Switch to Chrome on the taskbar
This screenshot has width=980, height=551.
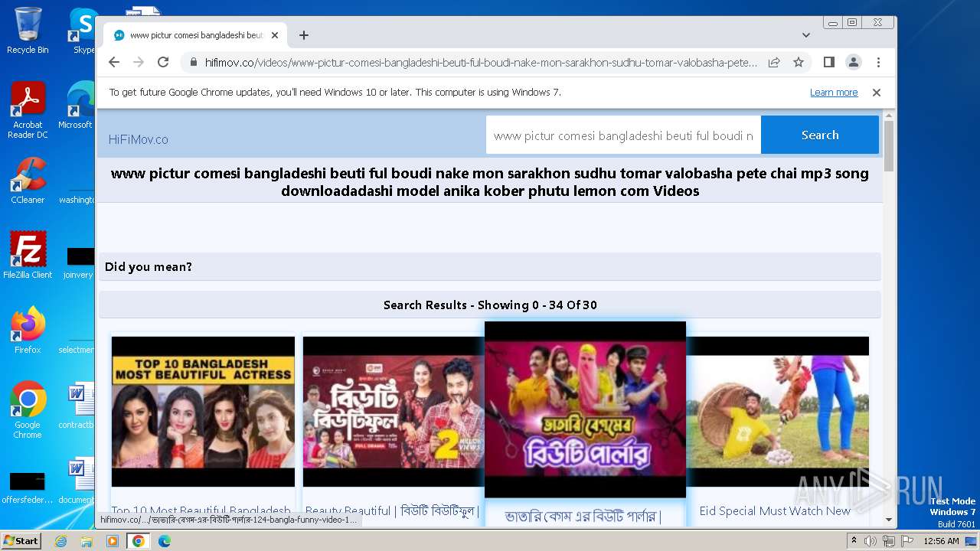click(x=138, y=541)
